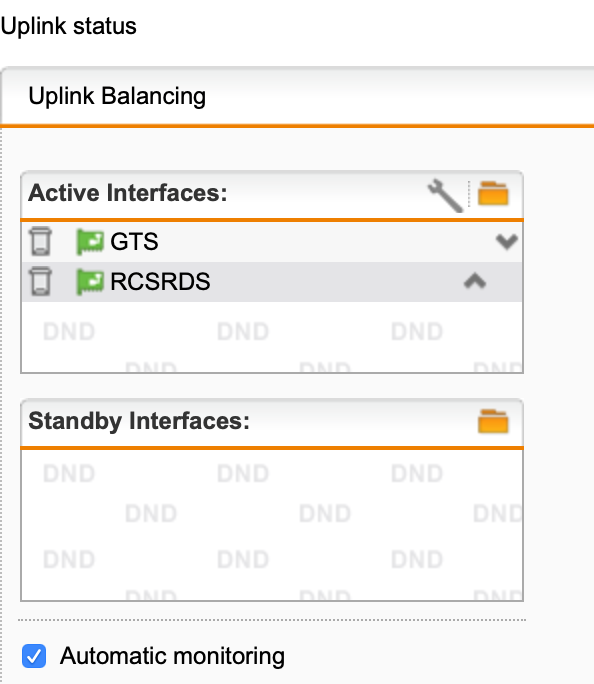The image size is (594, 684).
Task: Select the RCSRDS interface name
Action: pos(160,281)
